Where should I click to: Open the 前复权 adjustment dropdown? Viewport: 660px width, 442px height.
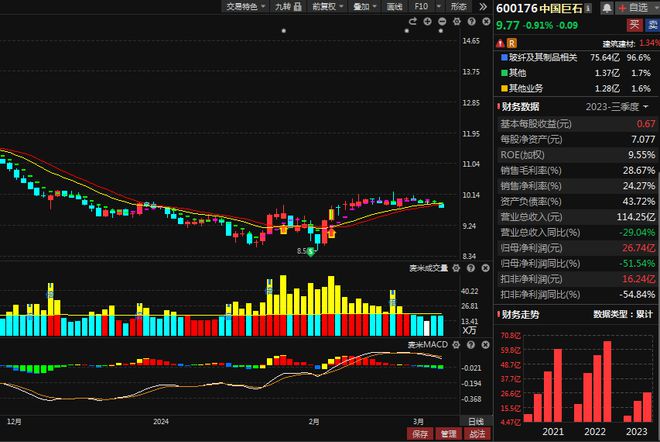(x=327, y=6)
